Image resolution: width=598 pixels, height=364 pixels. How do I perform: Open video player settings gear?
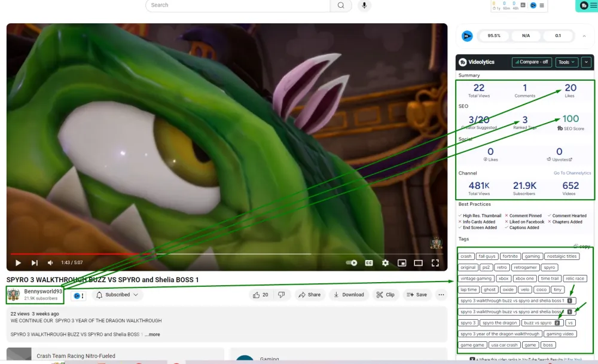coord(385,262)
